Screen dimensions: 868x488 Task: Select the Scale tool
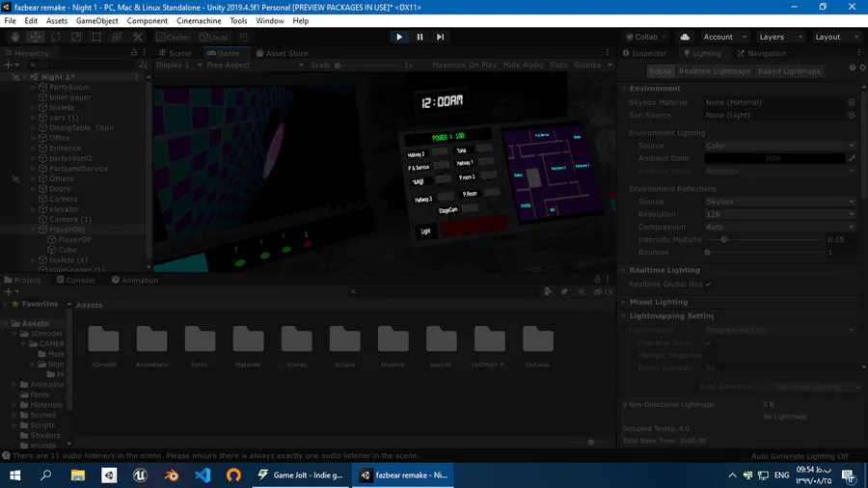click(x=76, y=37)
